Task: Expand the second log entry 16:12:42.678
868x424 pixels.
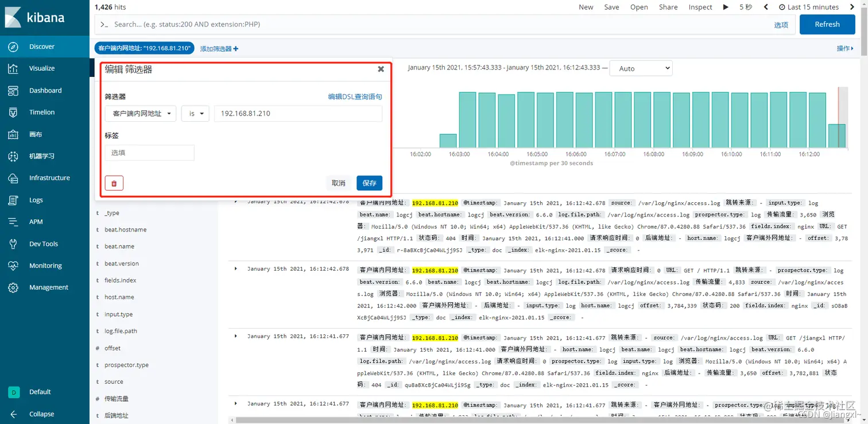Action: click(236, 268)
